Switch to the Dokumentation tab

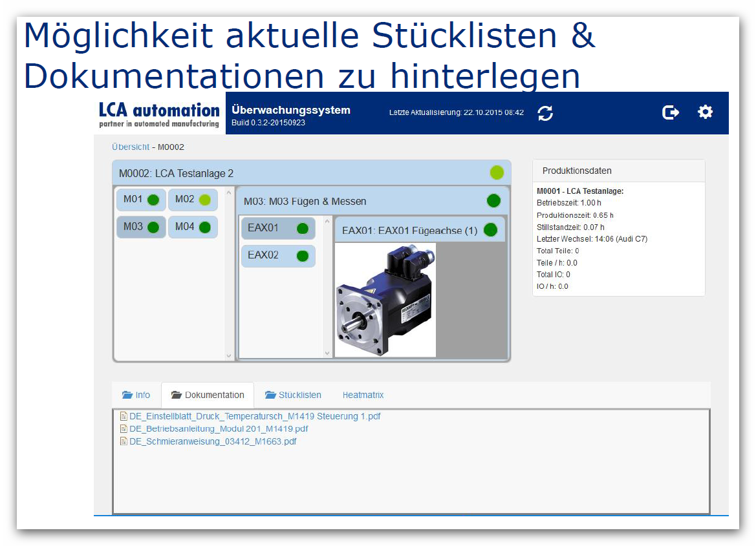pos(208,395)
